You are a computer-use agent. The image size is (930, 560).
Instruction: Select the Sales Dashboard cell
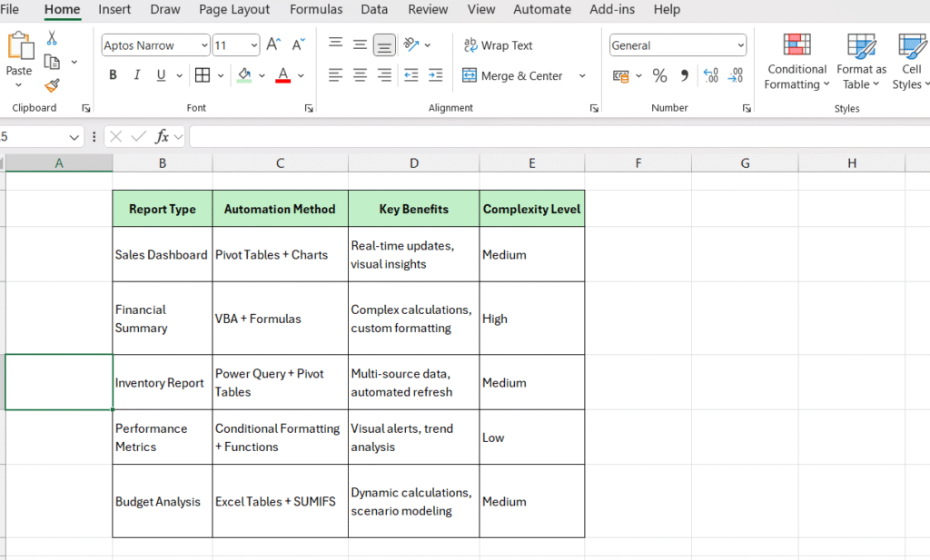coord(162,254)
